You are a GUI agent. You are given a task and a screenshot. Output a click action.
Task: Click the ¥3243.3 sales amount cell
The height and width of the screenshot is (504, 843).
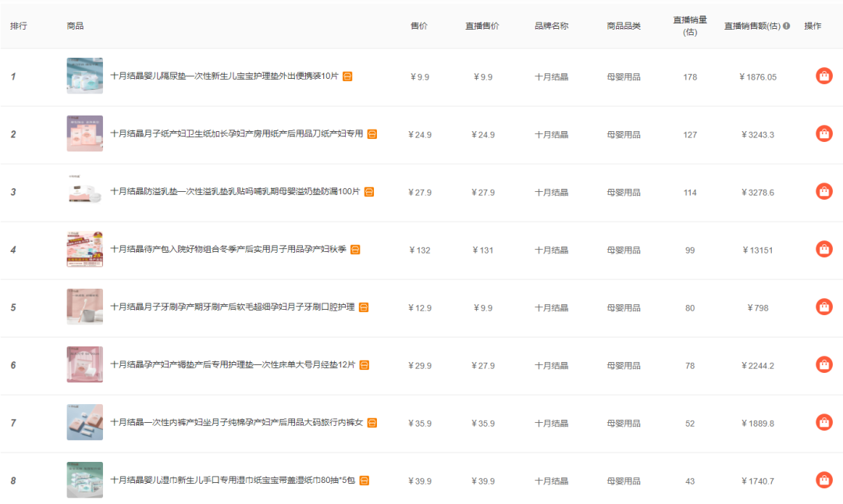point(757,135)
